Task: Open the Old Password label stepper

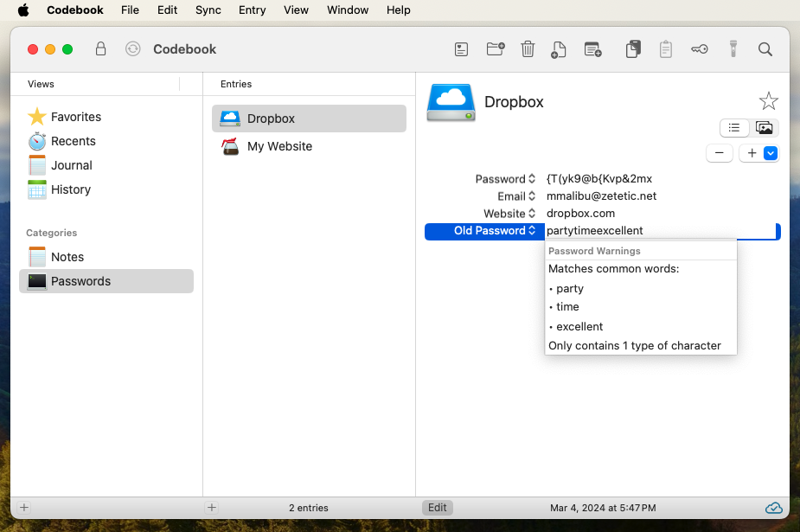Action: 532,231
